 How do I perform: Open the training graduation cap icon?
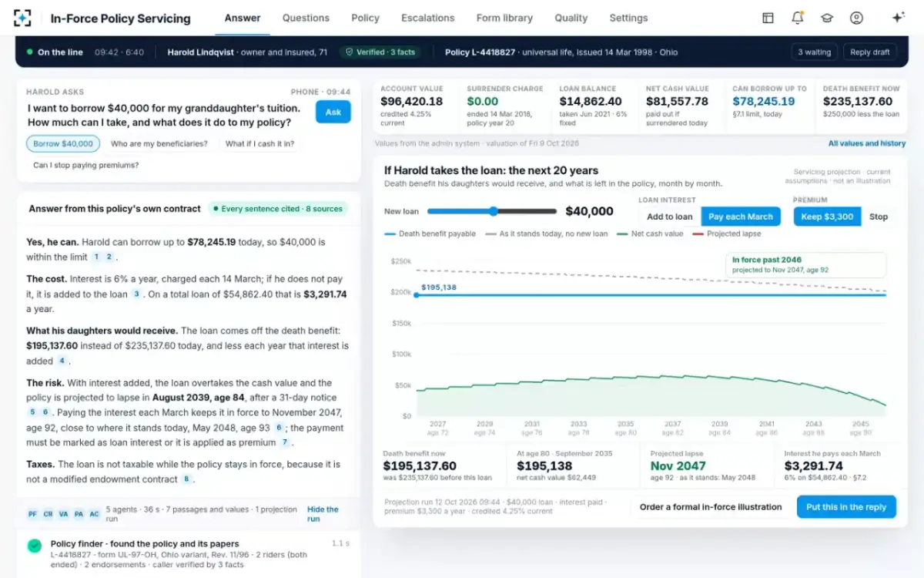pos(827,18)
